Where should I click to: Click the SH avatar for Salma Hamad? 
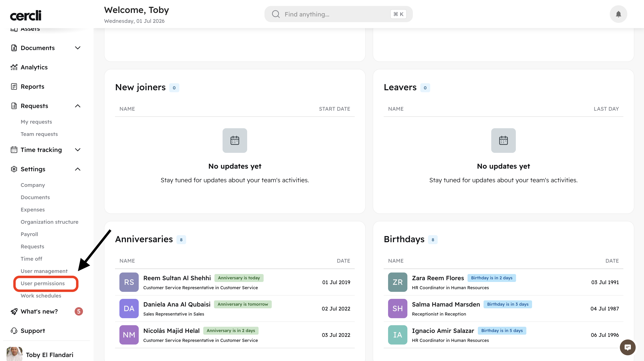pos(398,309)
